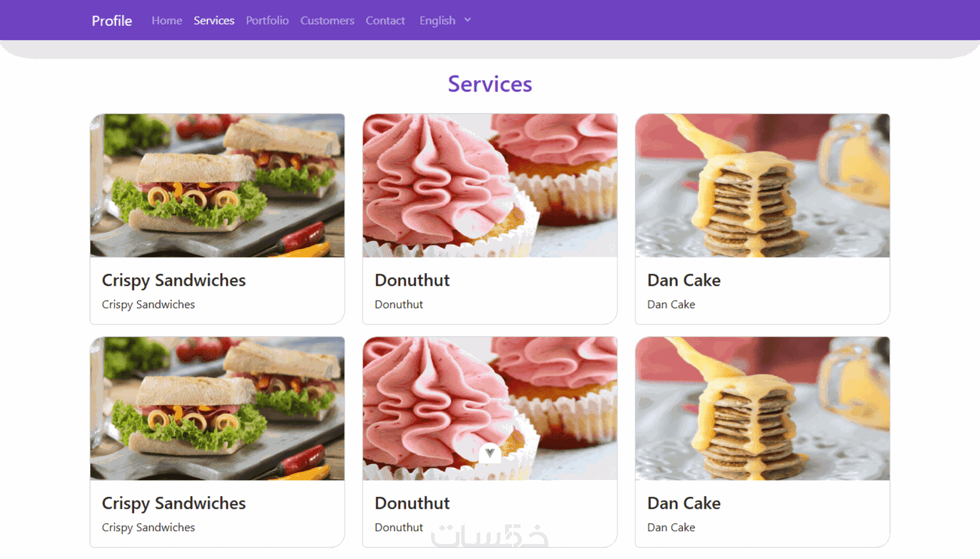Click the top Dan Cake card title

684,280
